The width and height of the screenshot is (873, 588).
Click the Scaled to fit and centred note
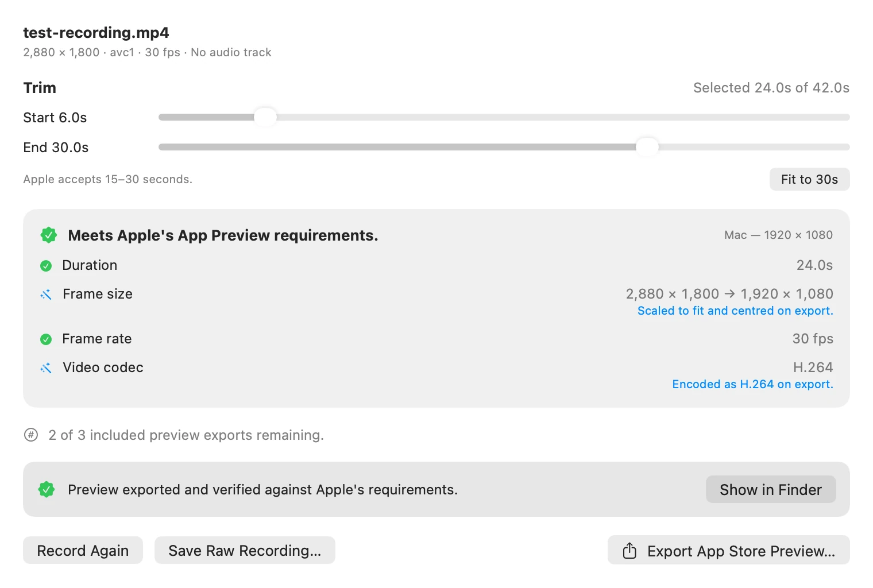pyautogui.click(x=735, y=311)
